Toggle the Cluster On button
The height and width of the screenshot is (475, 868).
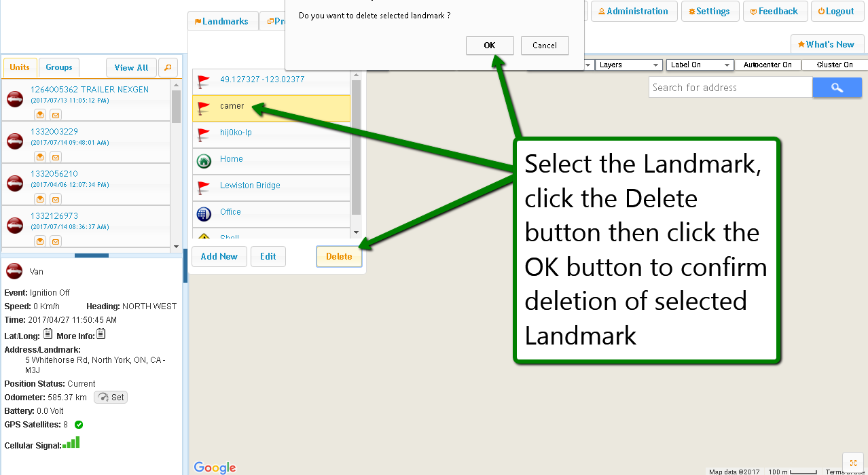point(835,65)
